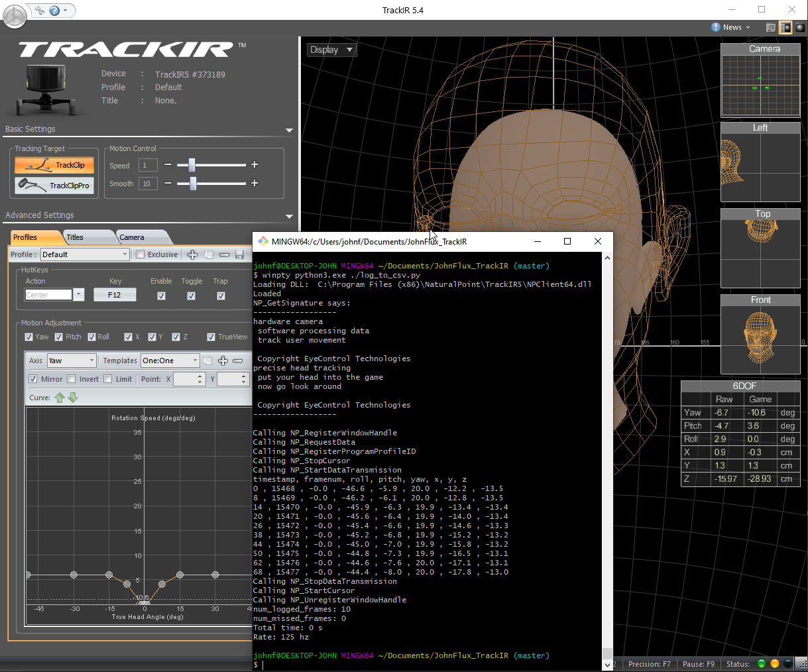808x672 pixels.
Task: Click the green curve up arrow
Action: pos(60,398)
